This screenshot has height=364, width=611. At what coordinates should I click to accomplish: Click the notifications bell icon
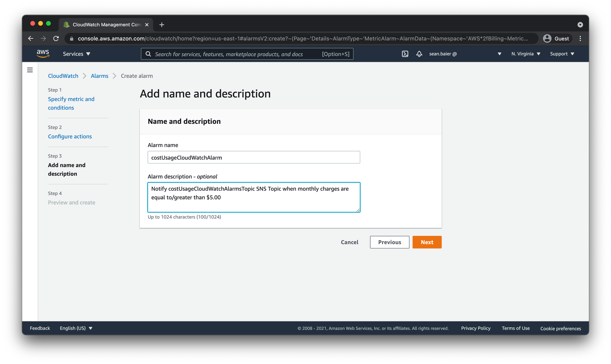click(x=419, y=54)
